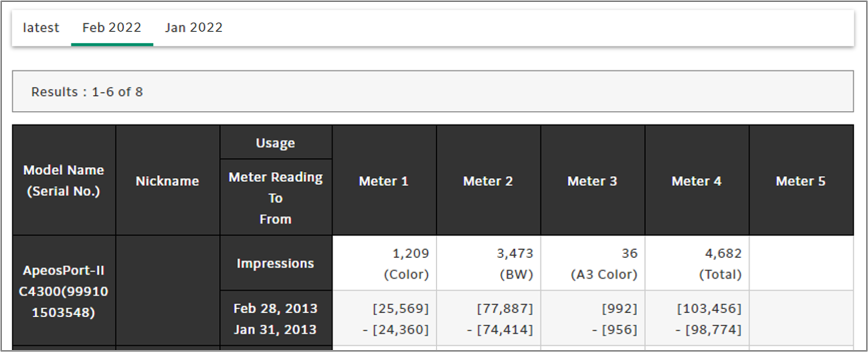The height and width of the screenshot is (352, 868).
Task: Choose the Meter 4 column header
Action: click(696, 181)
